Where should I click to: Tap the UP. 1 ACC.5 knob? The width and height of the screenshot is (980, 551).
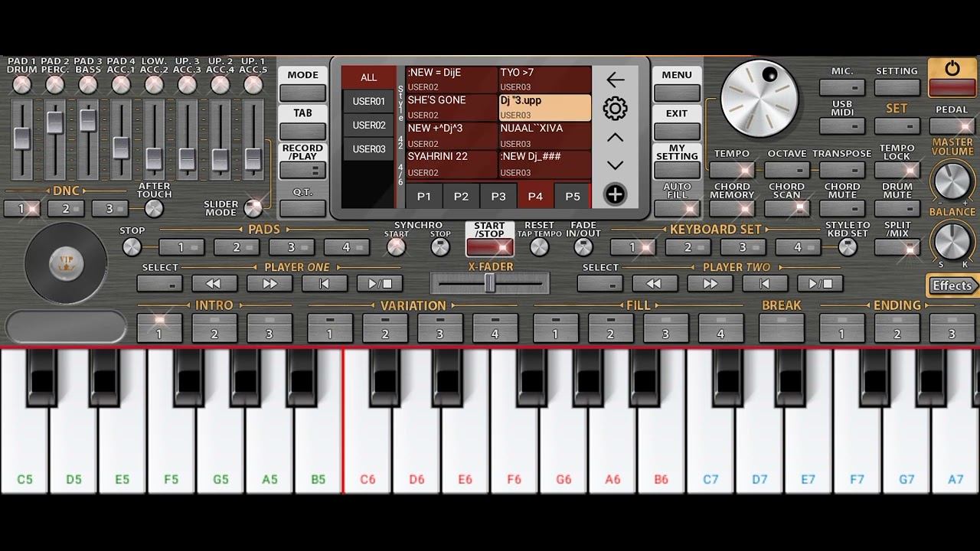coord(253,85)
